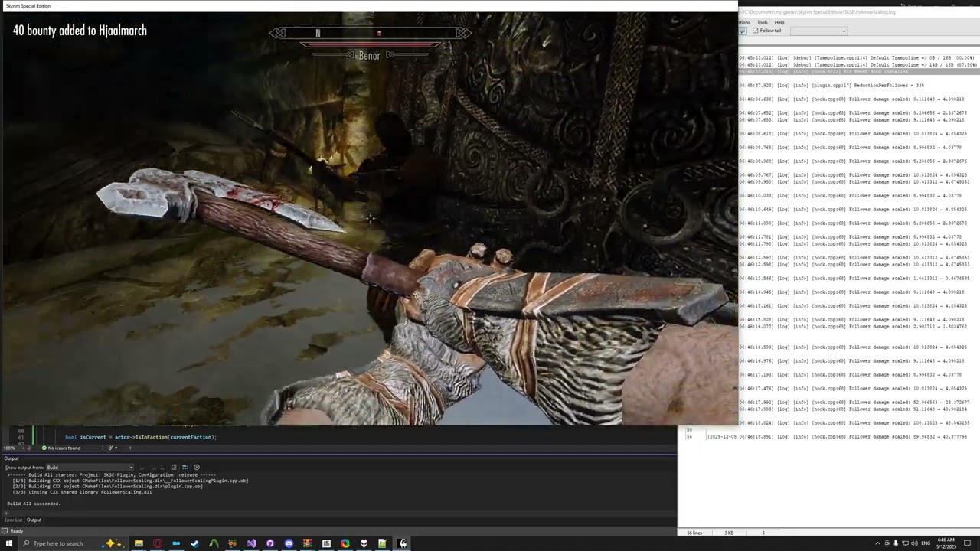Click the code cleanup brush icon
Viewport: 980px width, 551px height.
point(111,448)
